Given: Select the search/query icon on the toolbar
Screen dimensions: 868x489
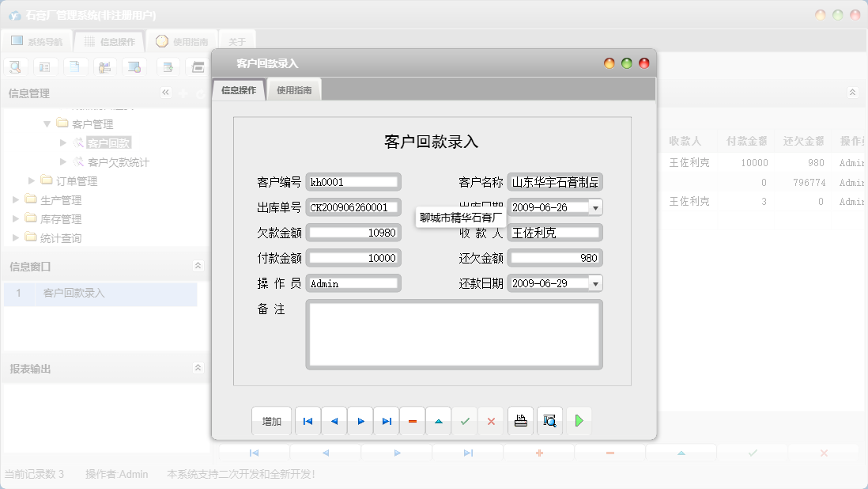Looking at the screenshot, I should point(15,66).
